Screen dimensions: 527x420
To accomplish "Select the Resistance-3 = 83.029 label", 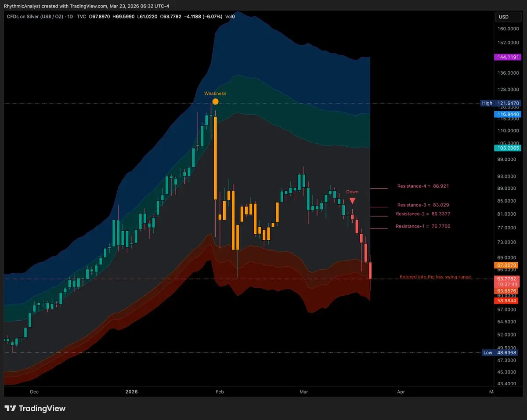I will point(423,205).
